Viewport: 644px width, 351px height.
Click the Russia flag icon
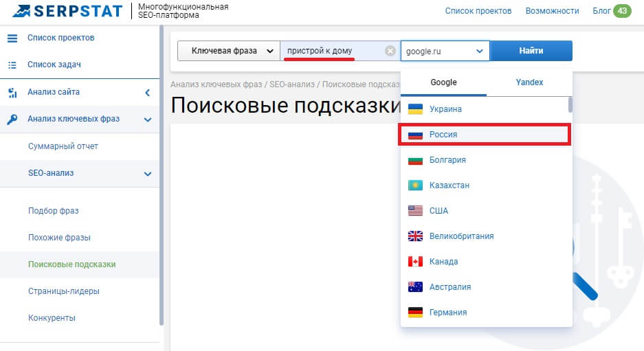click(415, 135)
